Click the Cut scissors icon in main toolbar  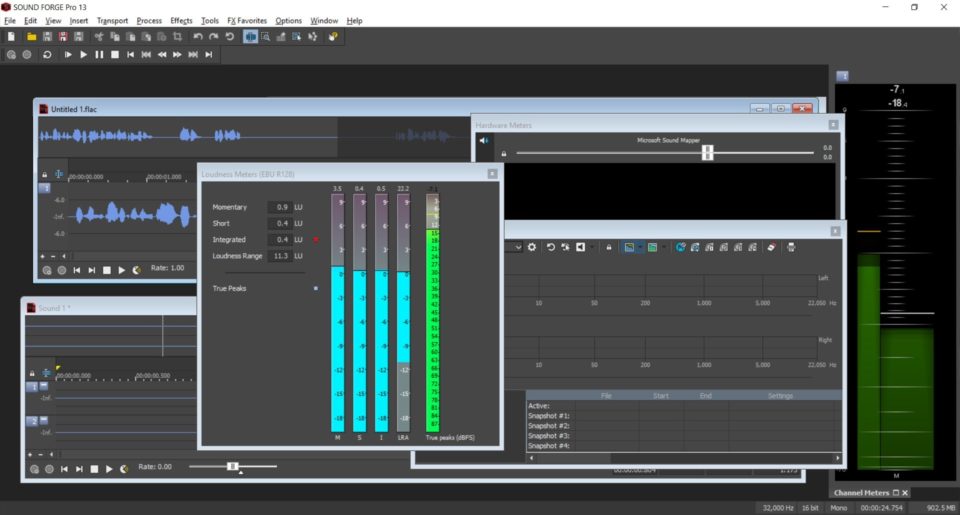click(98, 37)
